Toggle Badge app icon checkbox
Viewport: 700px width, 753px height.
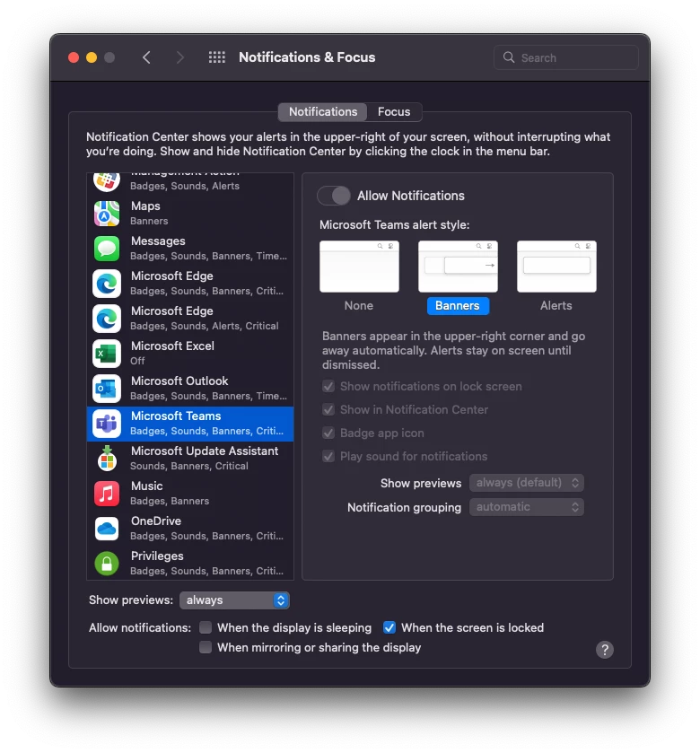328,433
